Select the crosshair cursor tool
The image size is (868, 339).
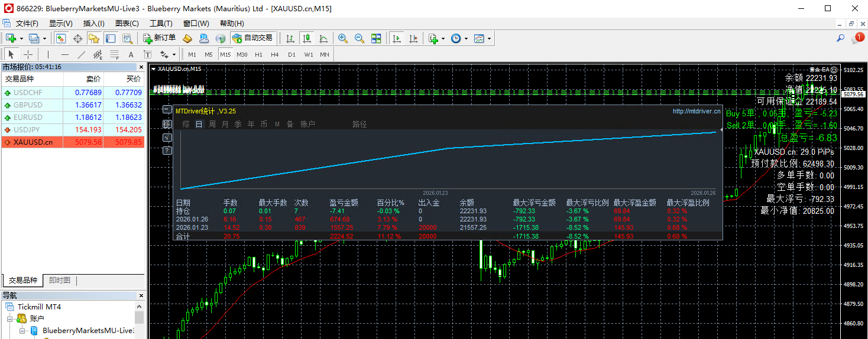pos(28,55)
